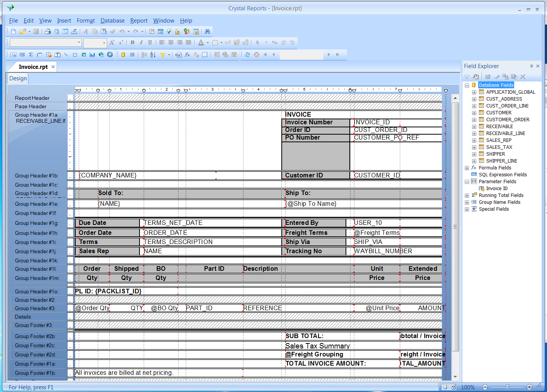Create a new report with New icon

pos(13,31)
